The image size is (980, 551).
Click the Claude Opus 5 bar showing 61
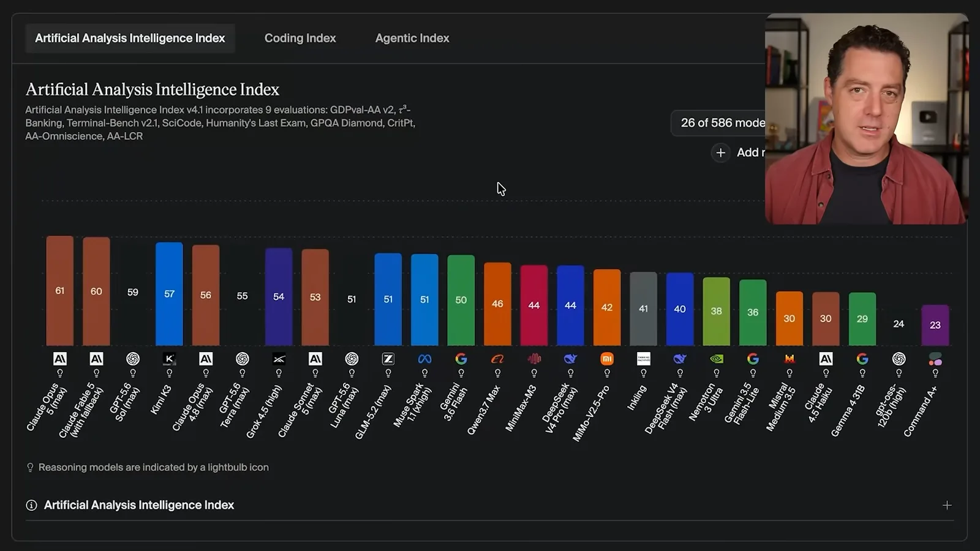point(60,291)
